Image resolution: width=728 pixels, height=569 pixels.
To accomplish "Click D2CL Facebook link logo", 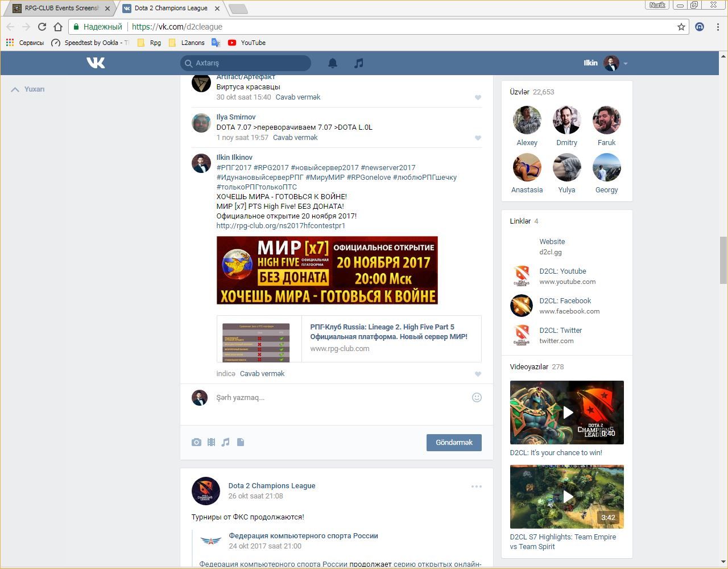I will 521,306.
